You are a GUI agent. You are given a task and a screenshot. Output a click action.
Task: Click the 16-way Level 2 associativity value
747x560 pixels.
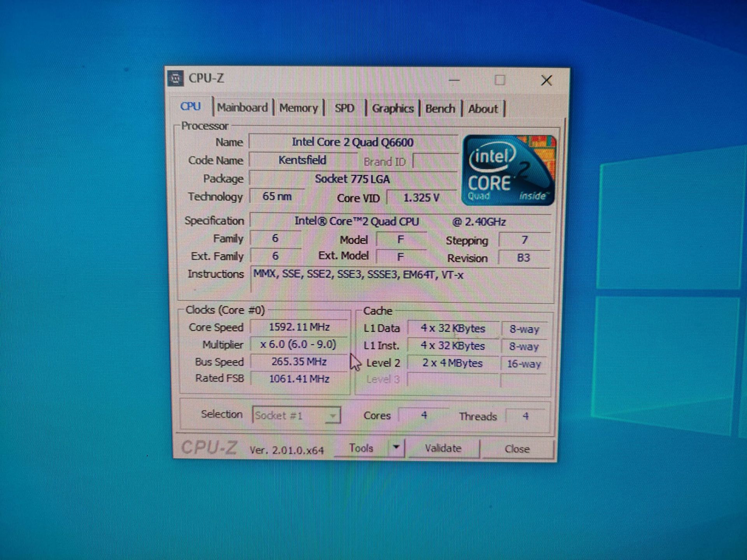point(524,364)
